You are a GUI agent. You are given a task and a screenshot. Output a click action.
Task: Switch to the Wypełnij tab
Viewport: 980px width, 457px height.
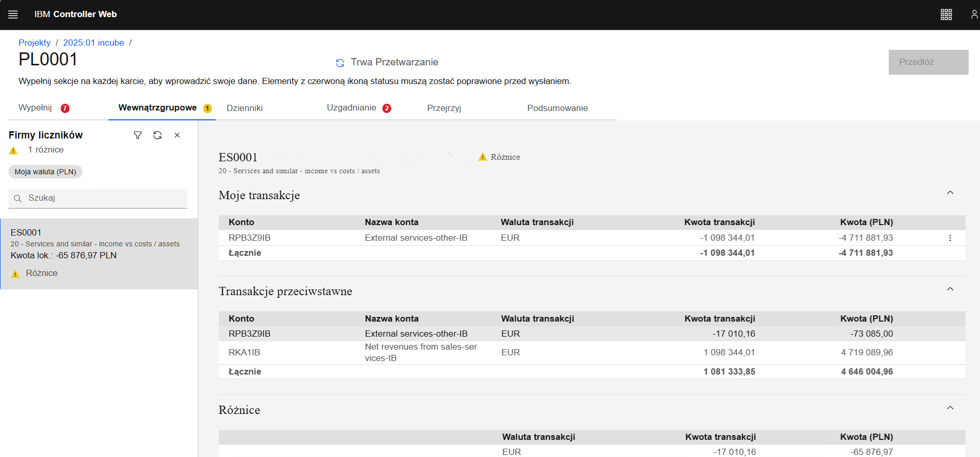pos(35,108)
